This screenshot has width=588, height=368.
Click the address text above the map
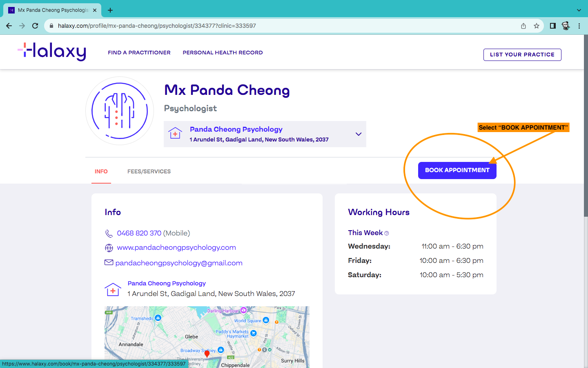pyautogui.click(x=211, y=294)
